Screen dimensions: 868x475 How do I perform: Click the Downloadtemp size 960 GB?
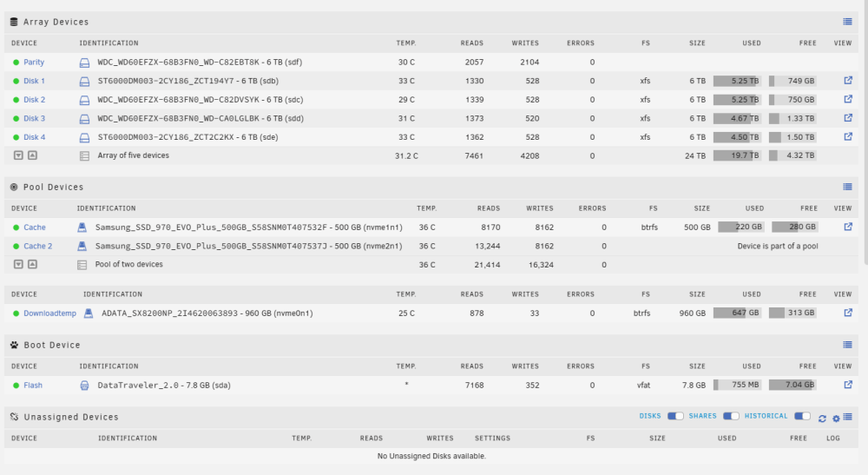(x=692, y=313)
